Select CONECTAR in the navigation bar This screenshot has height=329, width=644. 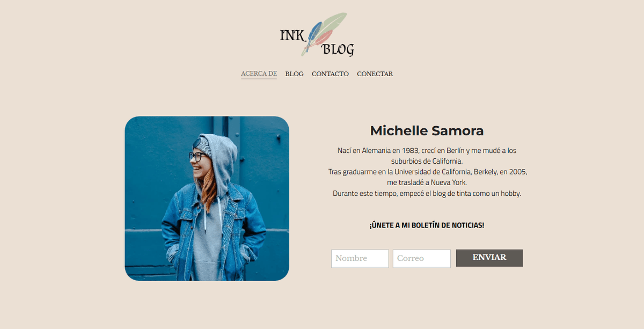[375, 74]
